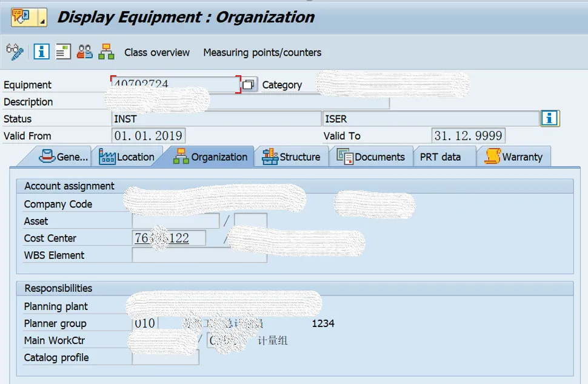The image size is (588, 384).
Task: Click the Category label
Action: (x=282, y=85)
